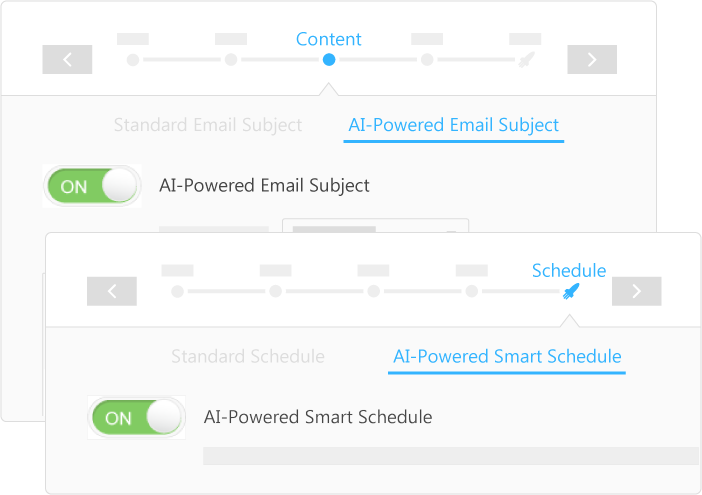Select the first step dot in the Content stepper
This screenshot has height=495, width=702.
point(133,60)
